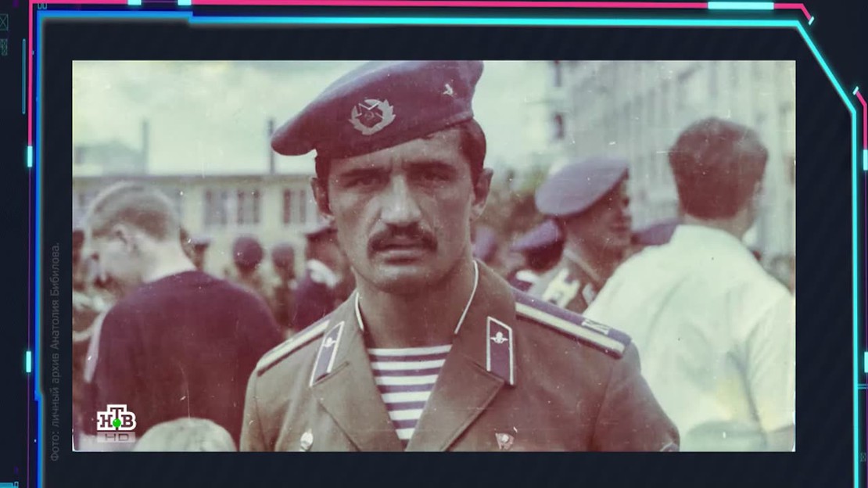Click the cyan marker on the left frame edge

[x=30, y=156]
